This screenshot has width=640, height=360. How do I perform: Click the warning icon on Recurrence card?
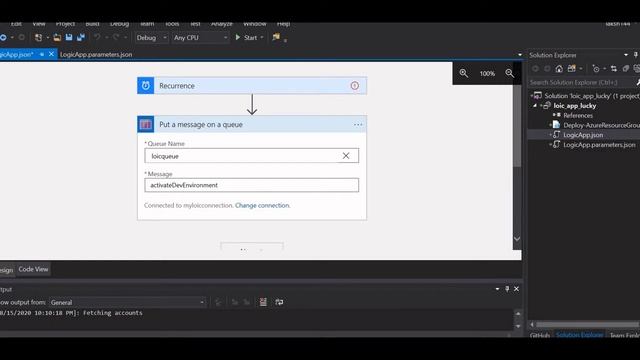[355, 86]
